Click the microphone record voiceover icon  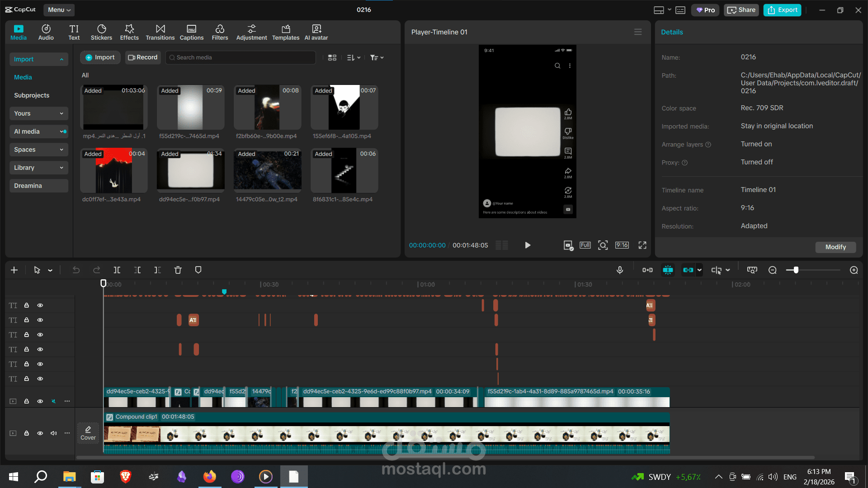(620, 270)
